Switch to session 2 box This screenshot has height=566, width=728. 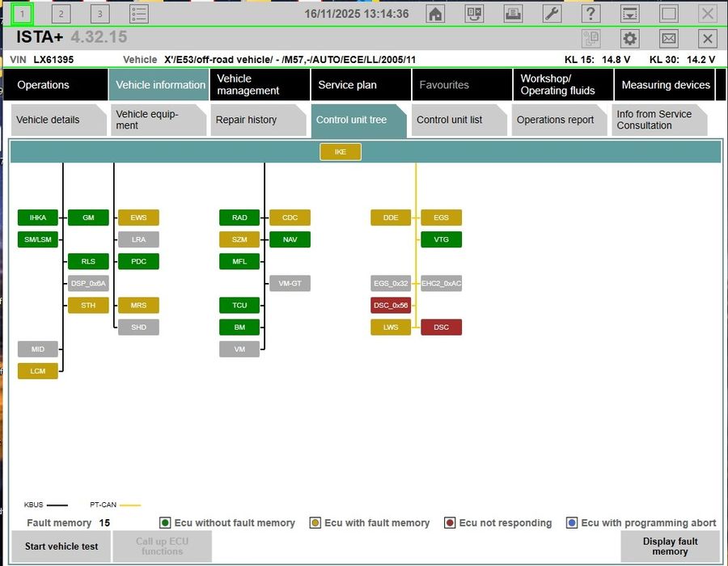[x=61, y=14]
